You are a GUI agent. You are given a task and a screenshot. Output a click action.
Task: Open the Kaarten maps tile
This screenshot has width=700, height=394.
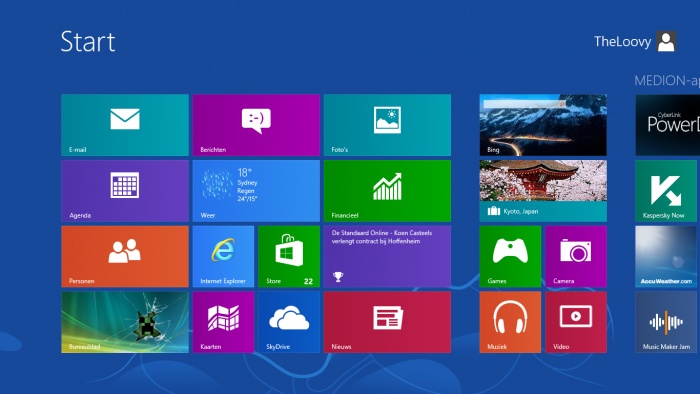[x=223, y=322]
